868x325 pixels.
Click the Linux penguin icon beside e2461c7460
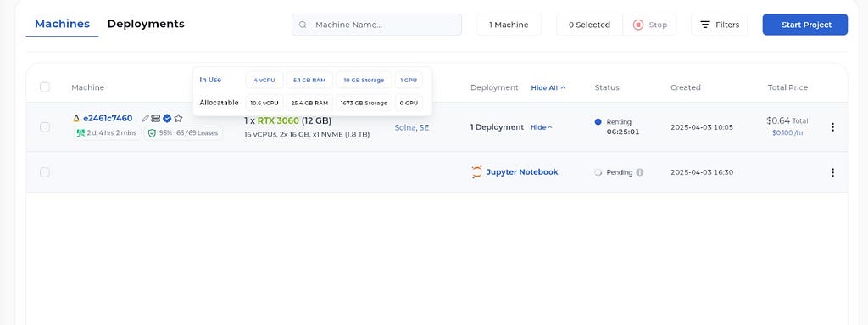(x=76, y=118)
